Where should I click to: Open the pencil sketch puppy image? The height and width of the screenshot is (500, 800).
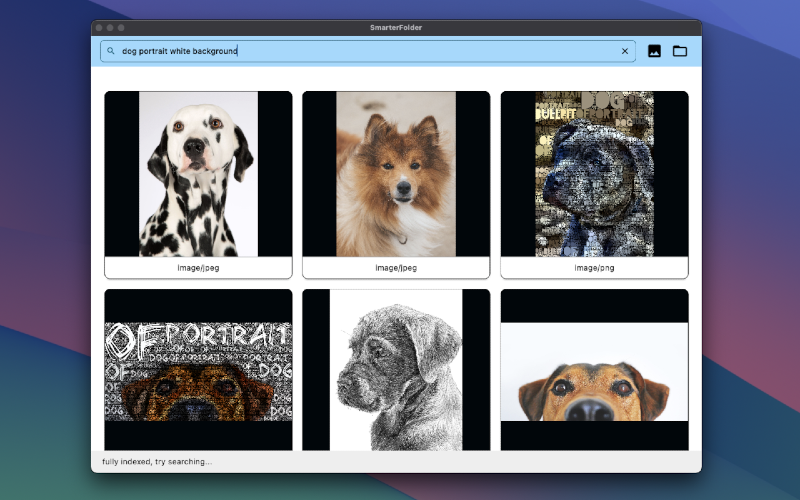(396, 370)
